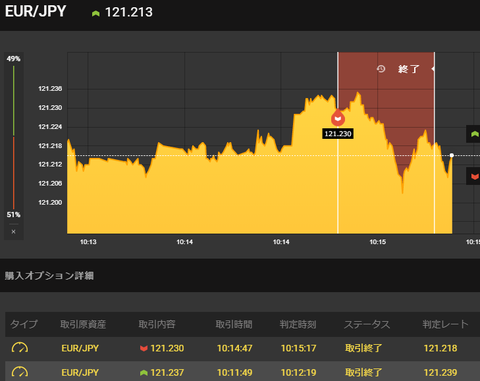Click the 取引終了 status in the 121.218 row

tap(364, 348)
